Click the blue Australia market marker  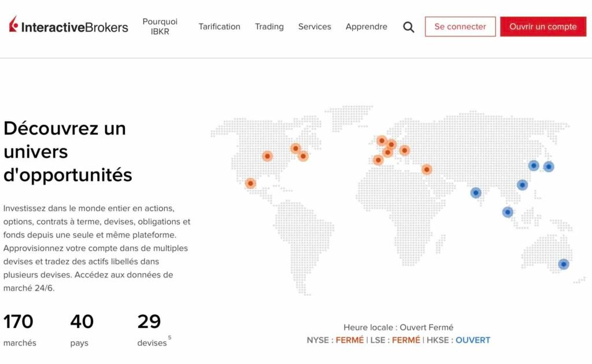click(563, 264)
